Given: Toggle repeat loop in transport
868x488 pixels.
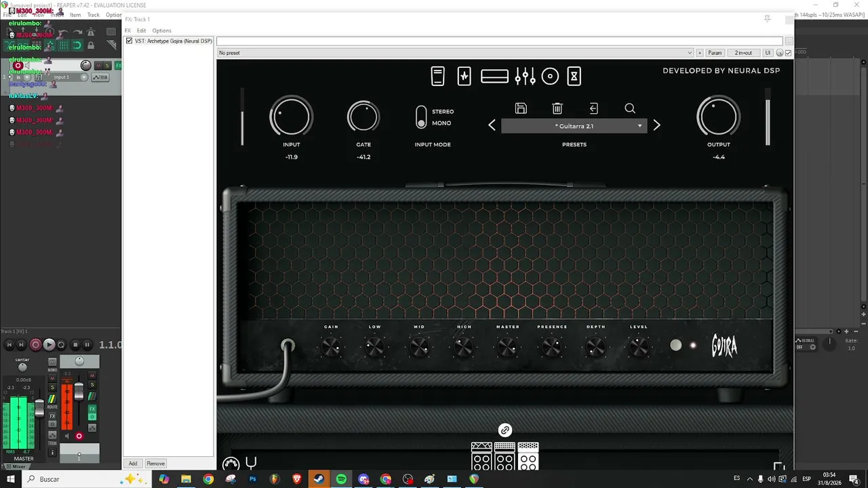Looking at the screenshot, I should (x=61, y=345).
